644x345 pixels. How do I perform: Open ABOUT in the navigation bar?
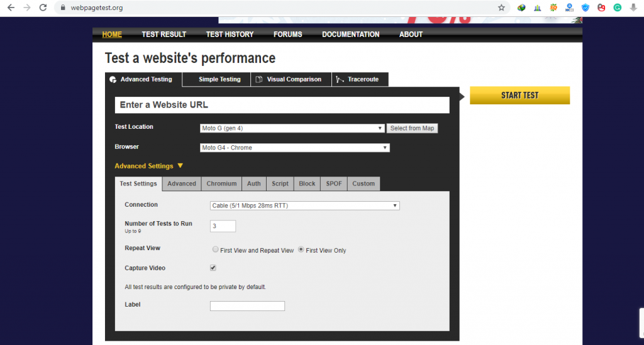point(411,35)
